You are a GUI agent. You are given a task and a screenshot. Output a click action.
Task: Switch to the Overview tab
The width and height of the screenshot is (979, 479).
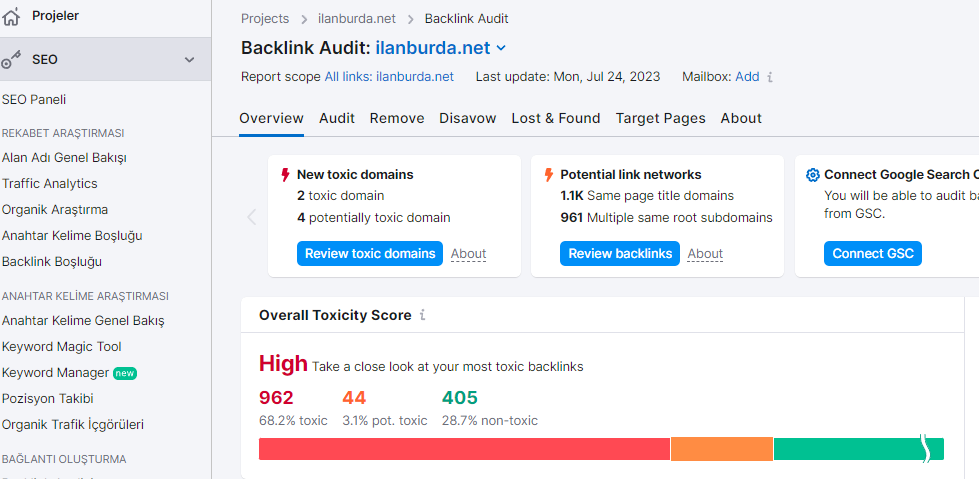click(272, 118)
